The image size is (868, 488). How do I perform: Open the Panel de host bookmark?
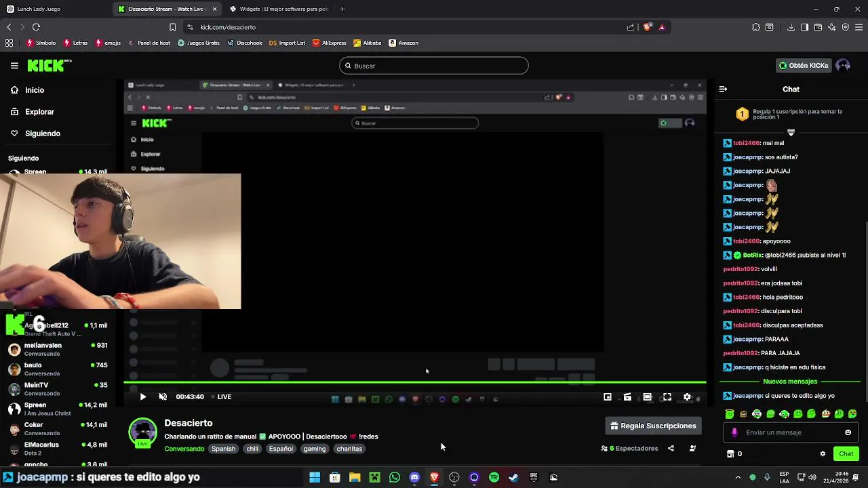tap(149, 43)
